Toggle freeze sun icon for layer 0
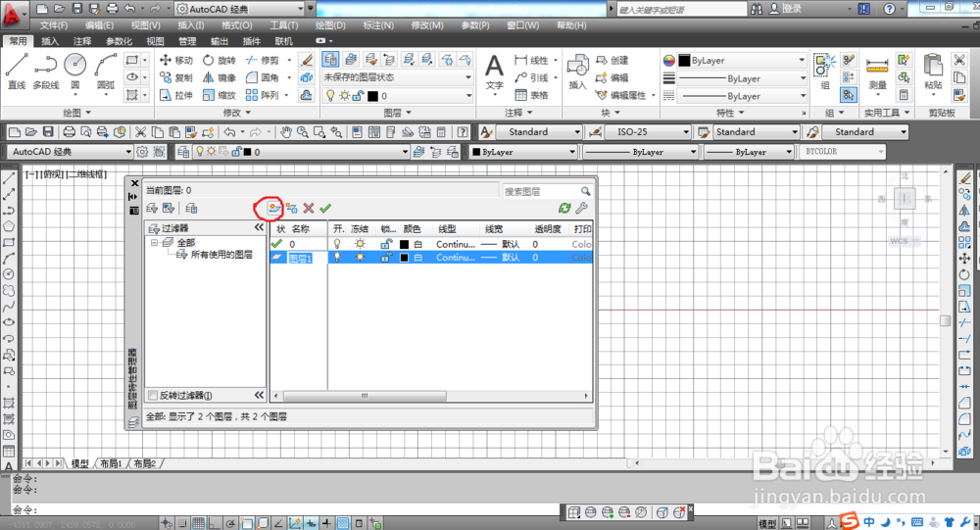The width and height of the screenshot is (980, 530). click(x=360, y=244)
